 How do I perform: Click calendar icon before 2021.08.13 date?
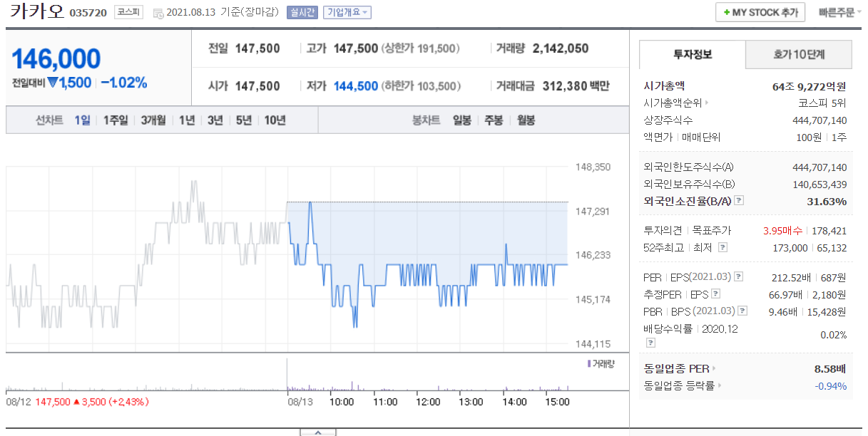pos(158,13)
